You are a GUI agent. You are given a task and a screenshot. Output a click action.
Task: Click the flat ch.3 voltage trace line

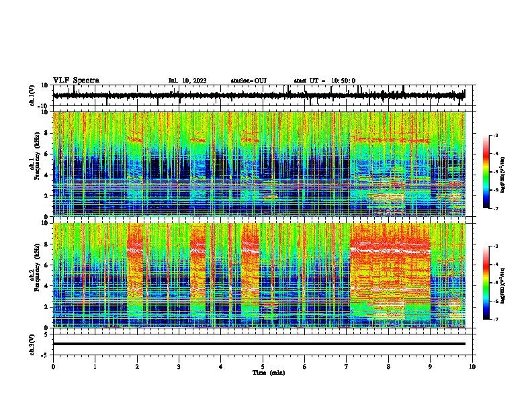(x=259, y=344)
